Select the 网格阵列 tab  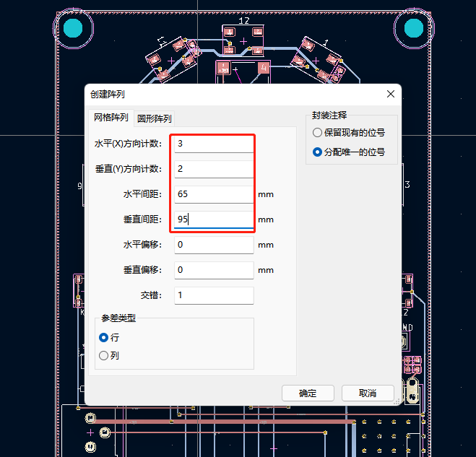(x=111, y=118)
